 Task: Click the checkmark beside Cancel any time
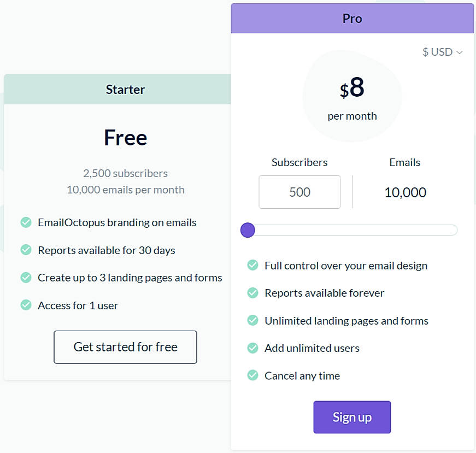(252, 375)
